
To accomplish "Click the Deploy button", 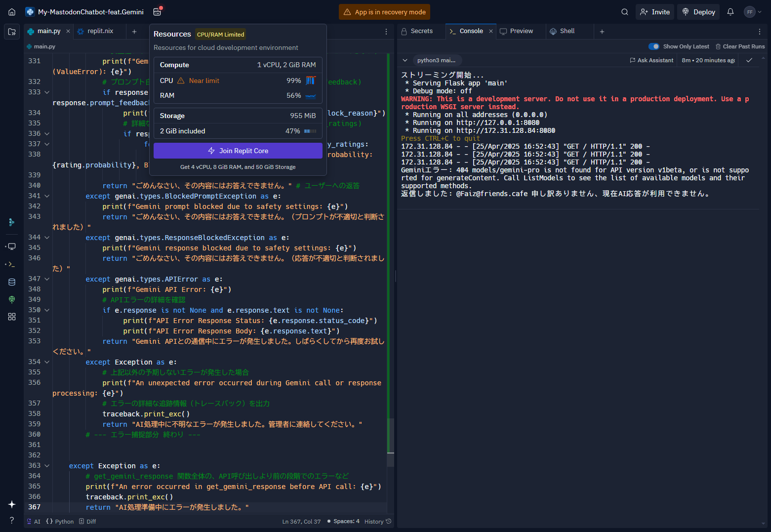I will tap(699, 12).
